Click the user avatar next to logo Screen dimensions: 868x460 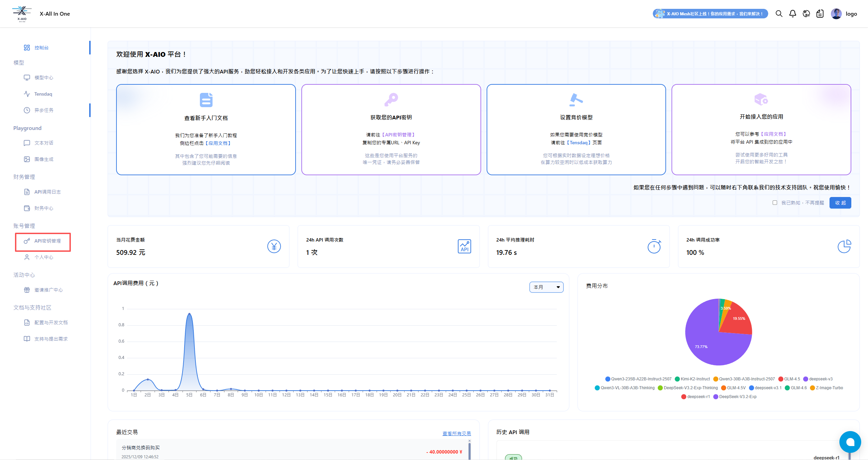(x=836, y=14)
